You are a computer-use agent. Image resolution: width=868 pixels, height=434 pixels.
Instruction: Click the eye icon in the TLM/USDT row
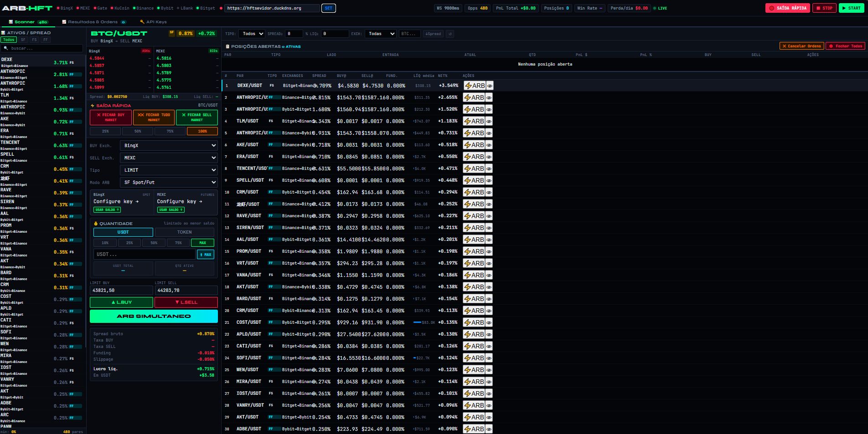point(489,121)
